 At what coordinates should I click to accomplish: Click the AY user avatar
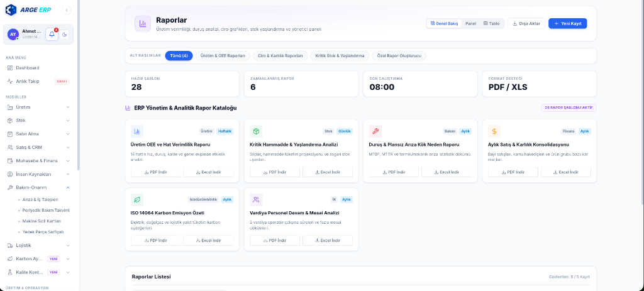click(13, 35)
